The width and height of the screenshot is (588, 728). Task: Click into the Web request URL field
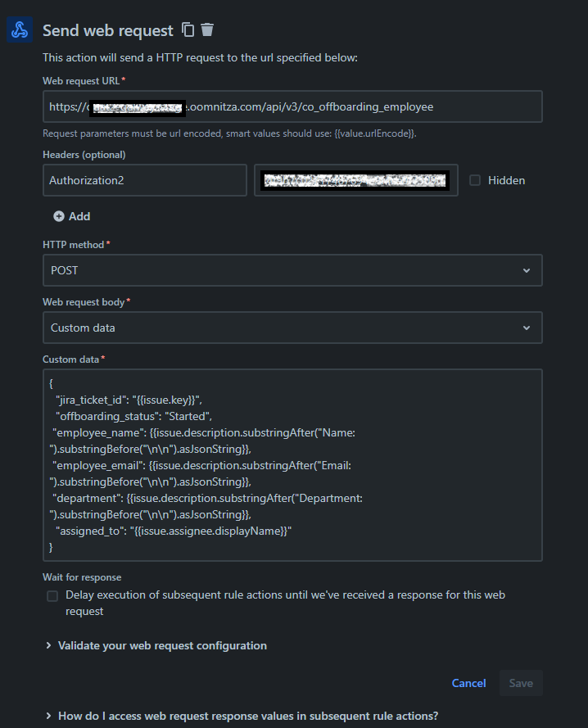[x=292, y=106]
